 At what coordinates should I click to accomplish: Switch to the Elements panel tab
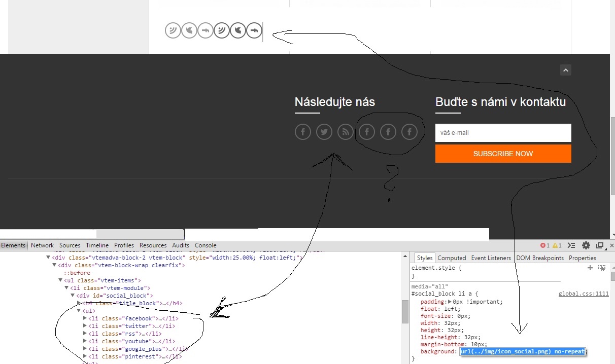13,245
